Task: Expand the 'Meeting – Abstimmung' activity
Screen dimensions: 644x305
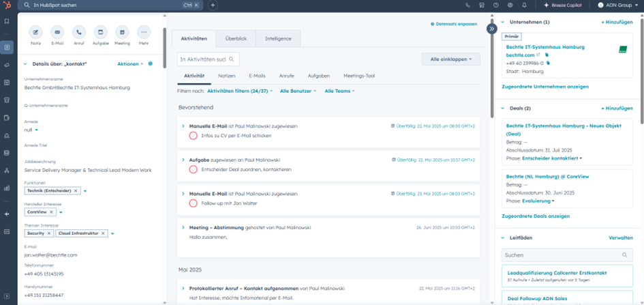Action: click(183, 227)
